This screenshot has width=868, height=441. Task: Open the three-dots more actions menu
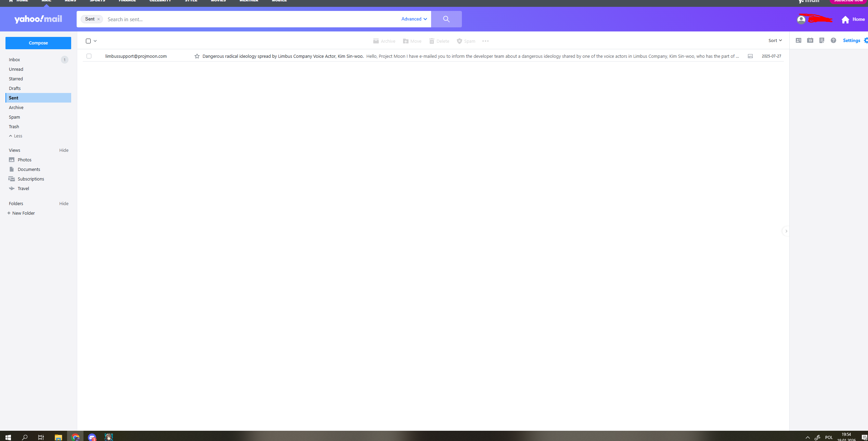click(485, 41)
